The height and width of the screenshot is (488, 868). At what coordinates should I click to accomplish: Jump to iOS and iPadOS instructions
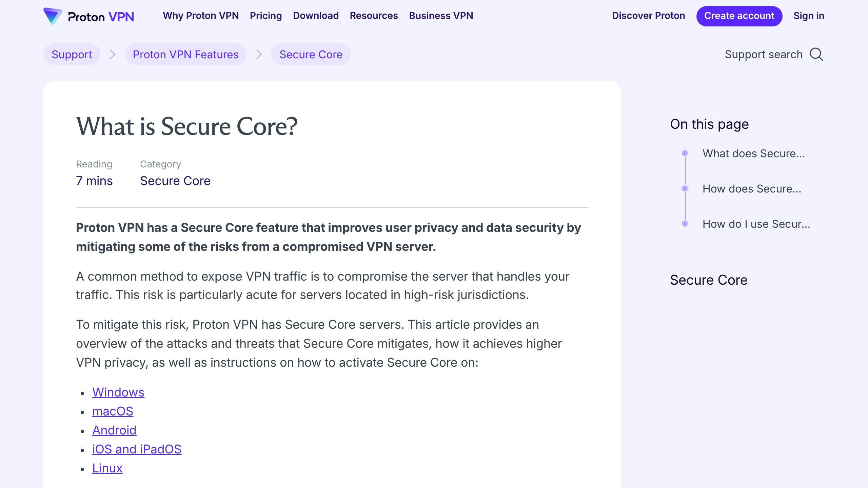[137, 449]
